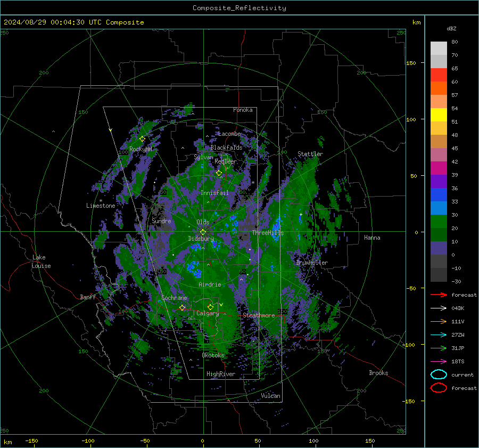
Task: Select the Lake Louise label
Action: [41, 262]
